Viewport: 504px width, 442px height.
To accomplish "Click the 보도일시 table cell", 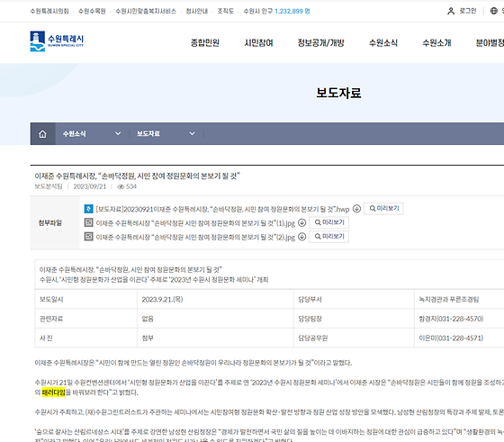I will pos(85,299).
